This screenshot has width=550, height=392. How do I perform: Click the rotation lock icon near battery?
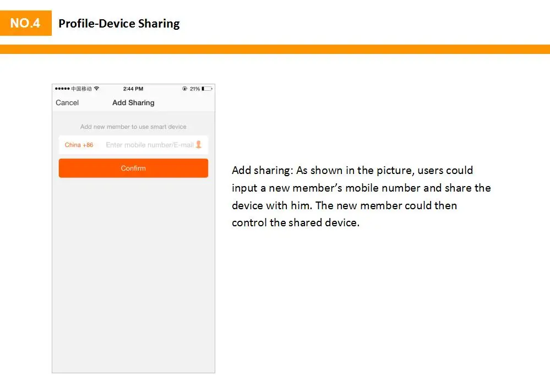185,89
